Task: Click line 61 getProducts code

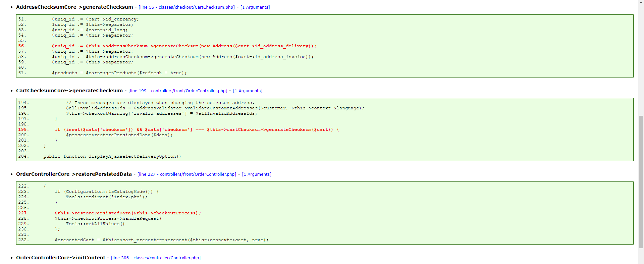Action: (119, 73)
